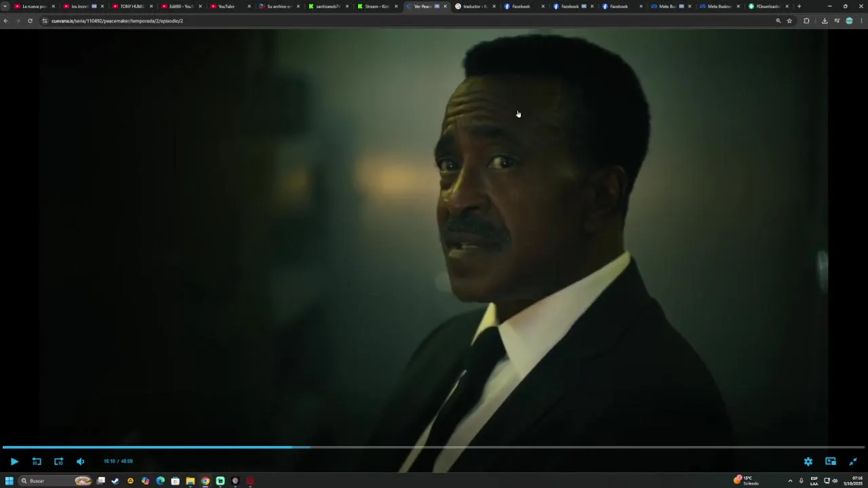Open a new browser tab
The width and height of the screenshot is (868, 488).
799,6
